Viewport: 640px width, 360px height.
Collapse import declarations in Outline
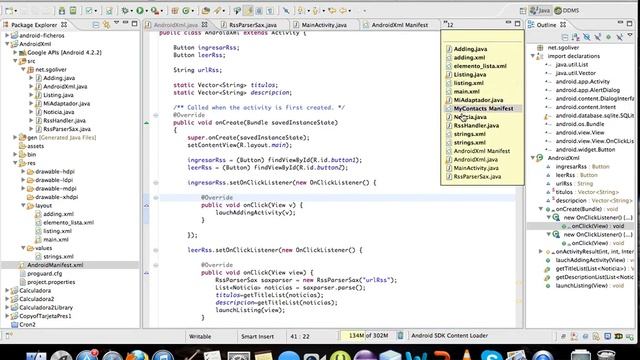[533, 56]
